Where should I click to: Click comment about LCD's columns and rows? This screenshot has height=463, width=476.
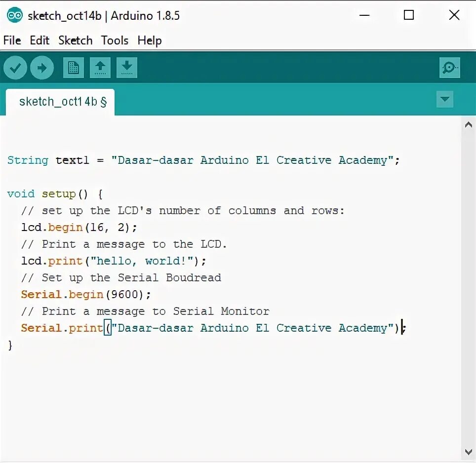tap(183, 211)
